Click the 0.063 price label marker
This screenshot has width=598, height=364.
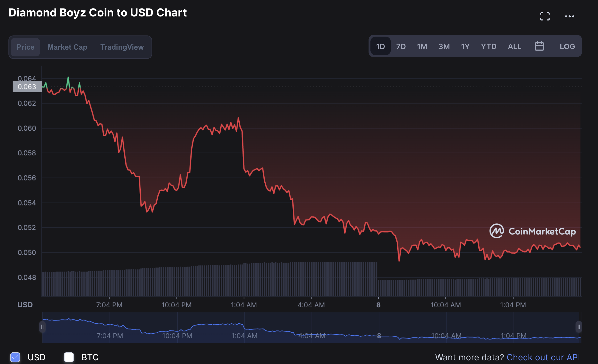(27, 87)
